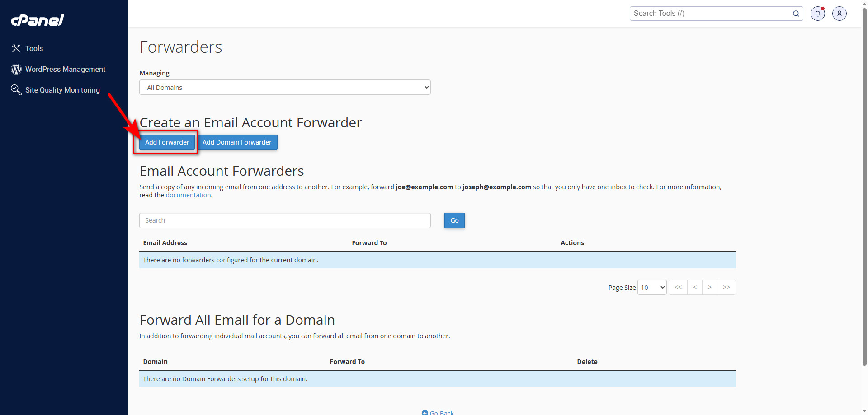Click the Add Forwarder button
868x415 pixels.
pos(167,142)
